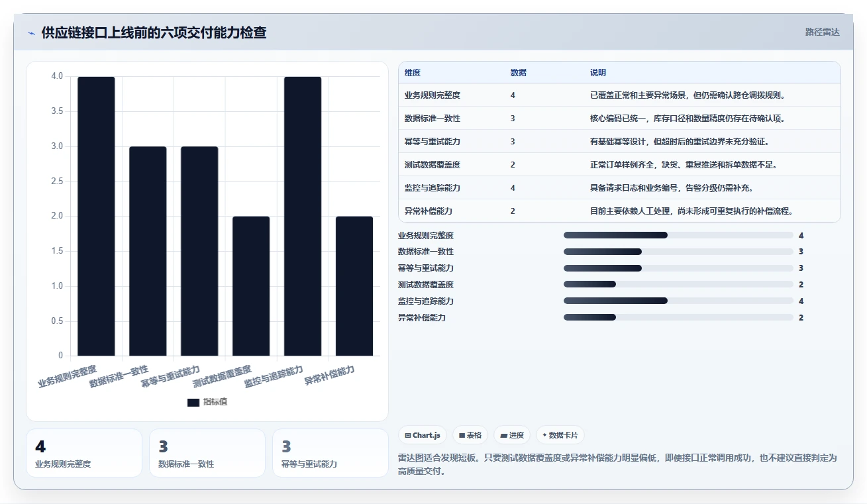The image size is (867, 504).
Task: Toggle the 指标值 legend swatch
Action: [x=193, y=402]
